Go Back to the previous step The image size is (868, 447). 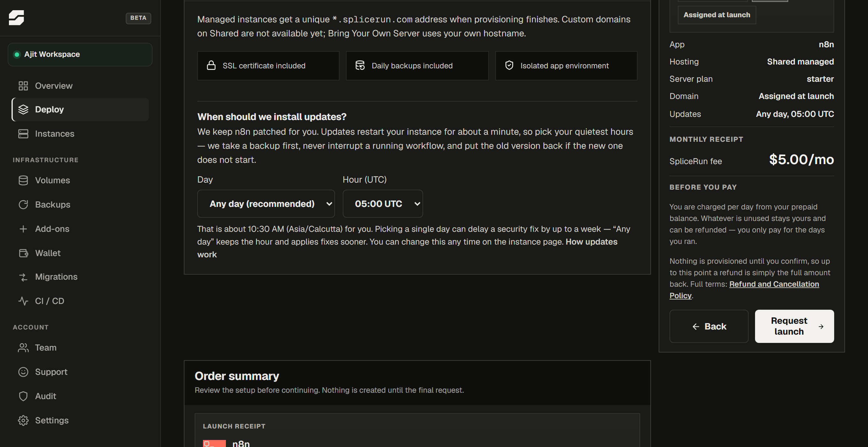click(709, 326)
